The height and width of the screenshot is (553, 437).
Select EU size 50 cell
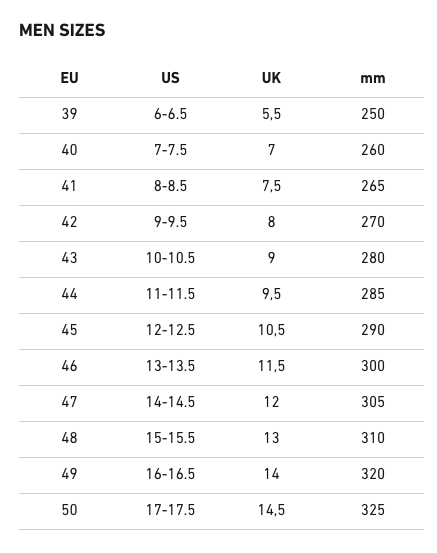[69, 510]
